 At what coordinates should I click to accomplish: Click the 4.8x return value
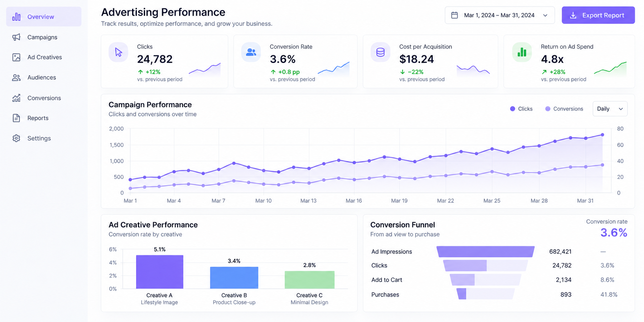[552, 59]
